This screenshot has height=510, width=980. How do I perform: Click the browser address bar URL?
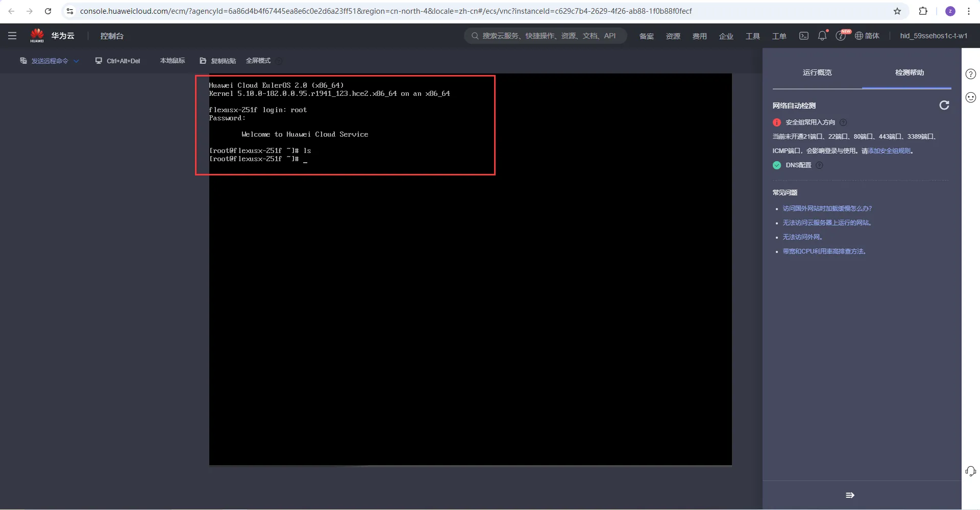(x=386, y=11)
